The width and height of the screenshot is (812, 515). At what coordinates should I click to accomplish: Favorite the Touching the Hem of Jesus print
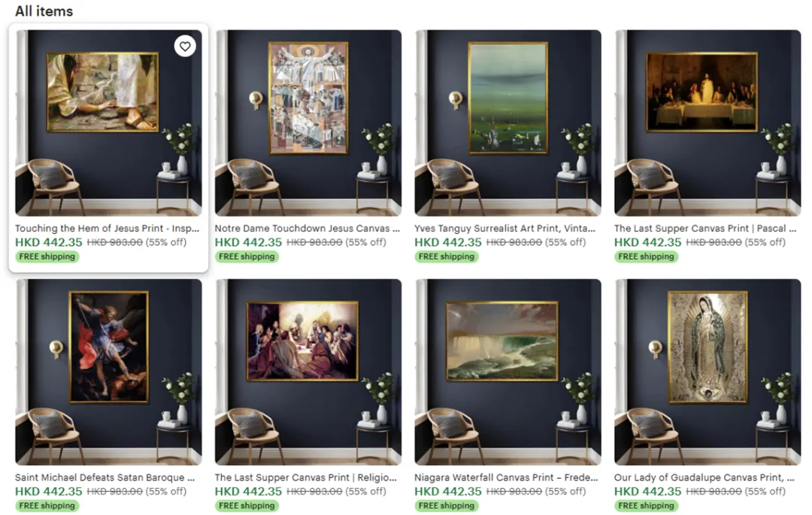(185, 47)
